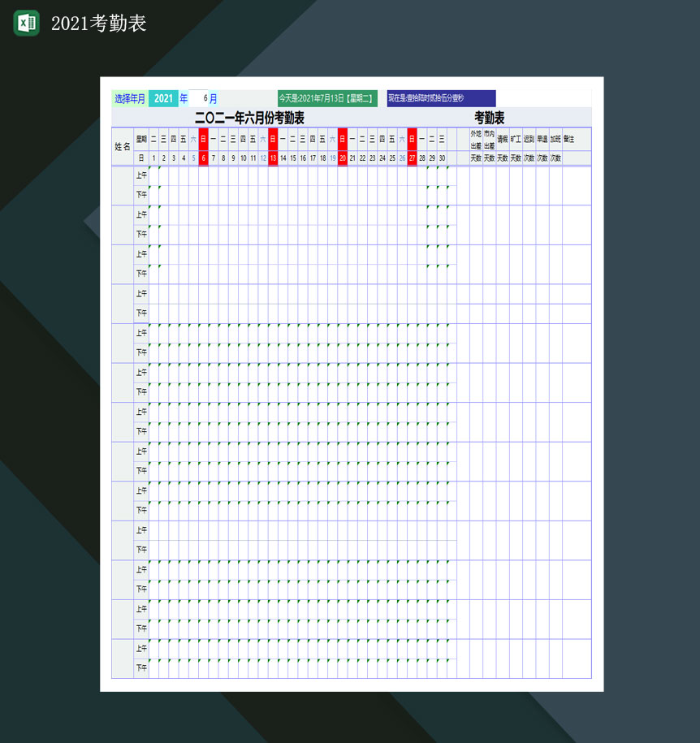
Task: Select the year cell showing 2021
Action: coord(163,97)
